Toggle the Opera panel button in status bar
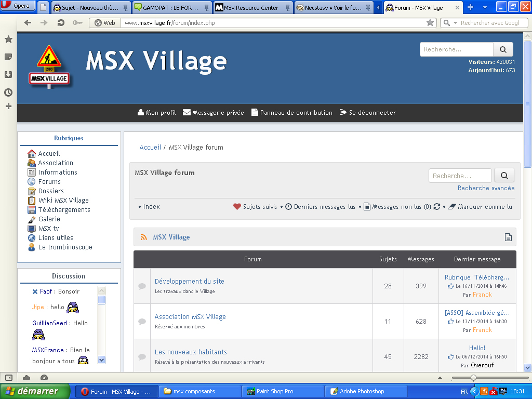This screenshot has height=399, width=532. tap(9, 378)
